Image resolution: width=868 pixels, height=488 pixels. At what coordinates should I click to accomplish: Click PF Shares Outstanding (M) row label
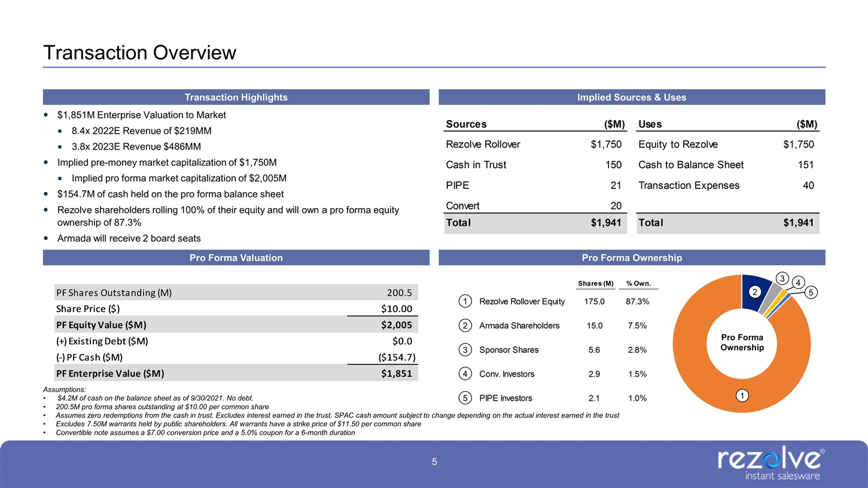114,292
